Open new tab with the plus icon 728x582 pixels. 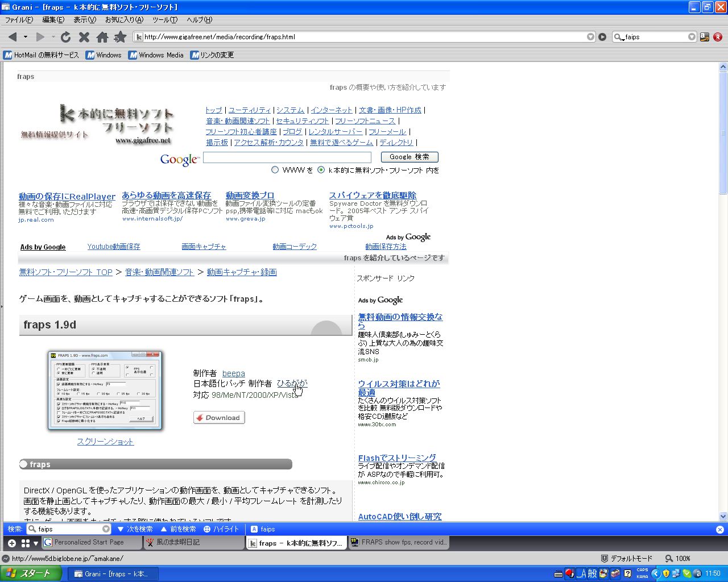point(11,543)
